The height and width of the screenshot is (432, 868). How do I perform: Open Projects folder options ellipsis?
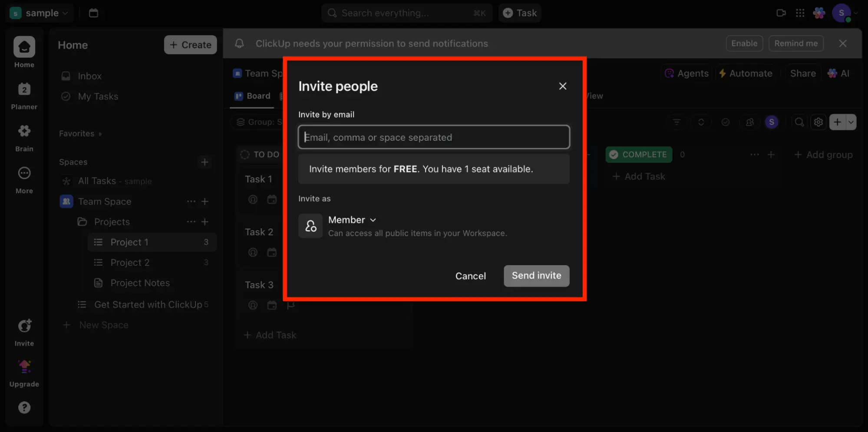[191, 222]
